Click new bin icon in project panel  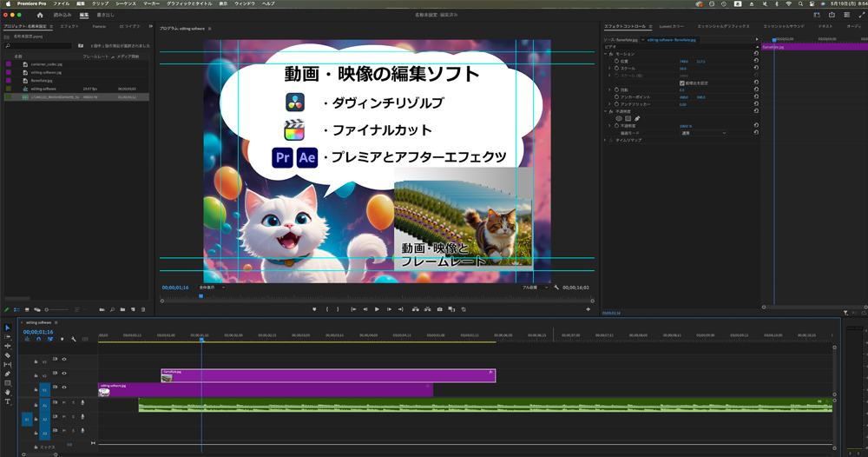click(123, 309)
